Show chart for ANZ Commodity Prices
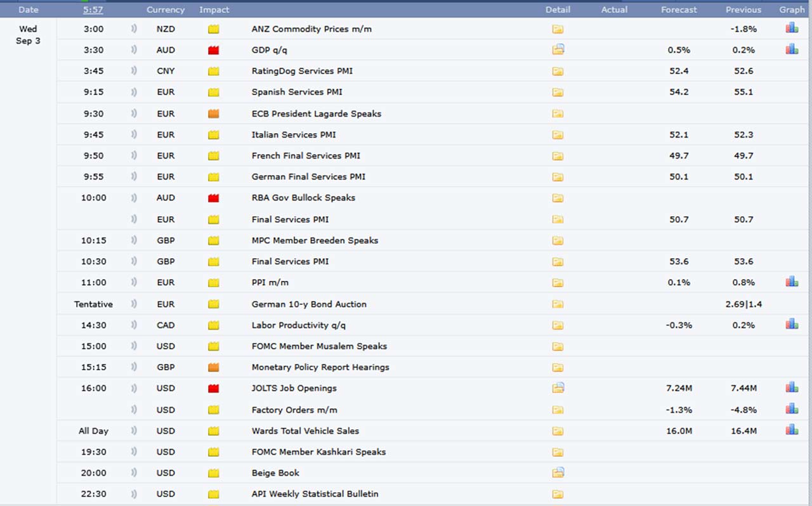812x506 pixels. [792, 29]
